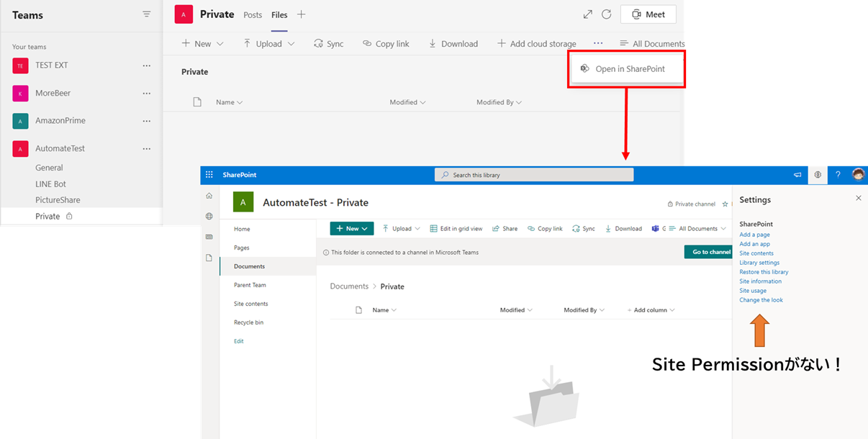The image size is (868, 439).
Task: Open the Modified By column menu in Teams
Action: (499, 102)
